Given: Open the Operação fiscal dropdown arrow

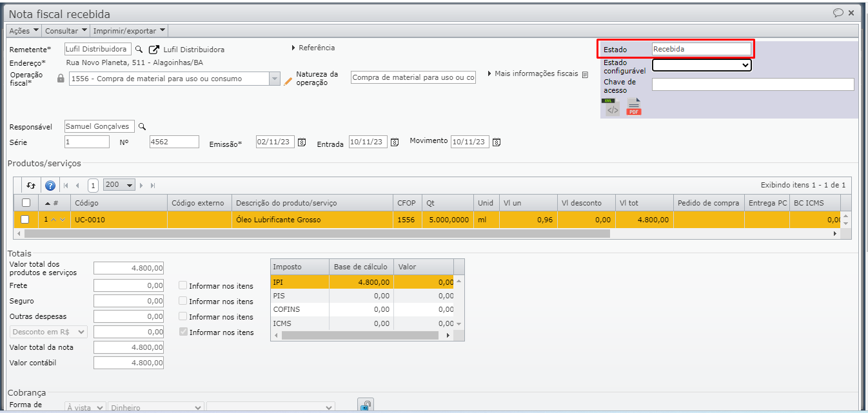Looking at the screenshot, I should click(x=275, y=79).
